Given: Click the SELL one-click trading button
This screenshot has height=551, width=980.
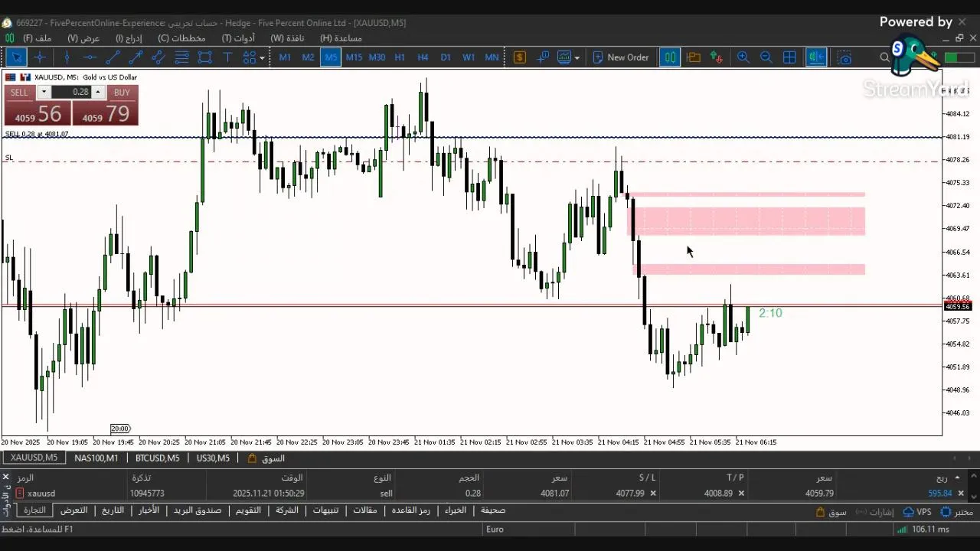Looking at the screenshot, I should [38, 106].
